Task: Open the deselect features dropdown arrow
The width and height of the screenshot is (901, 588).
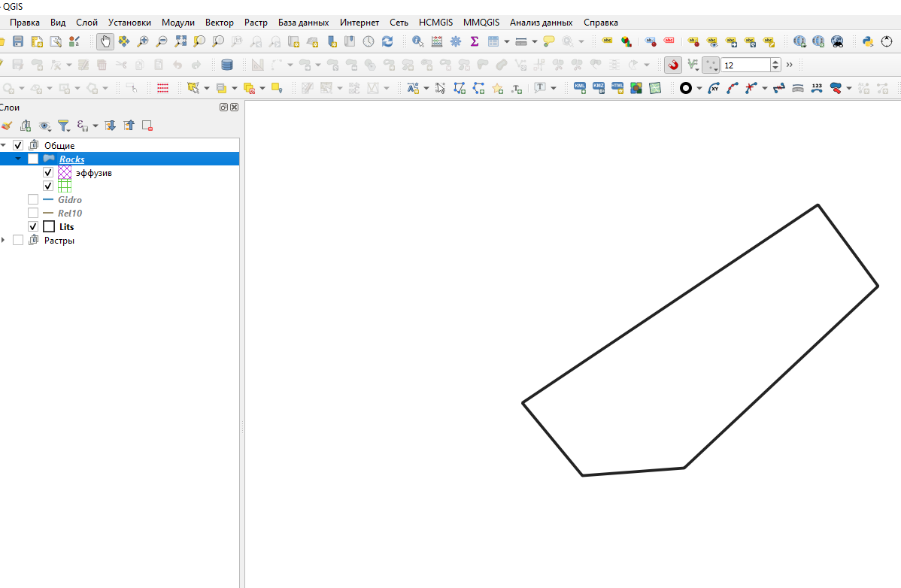Action: pos(262,88)
